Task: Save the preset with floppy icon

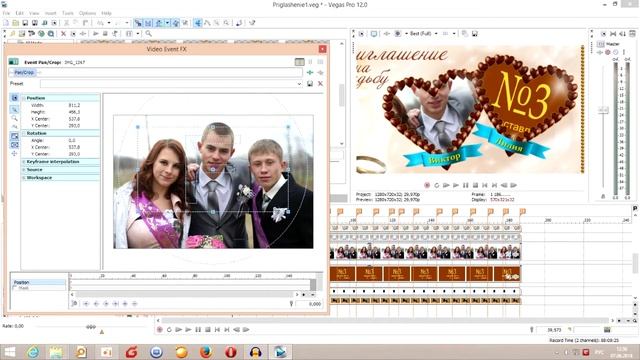Action: click(310, 84)
